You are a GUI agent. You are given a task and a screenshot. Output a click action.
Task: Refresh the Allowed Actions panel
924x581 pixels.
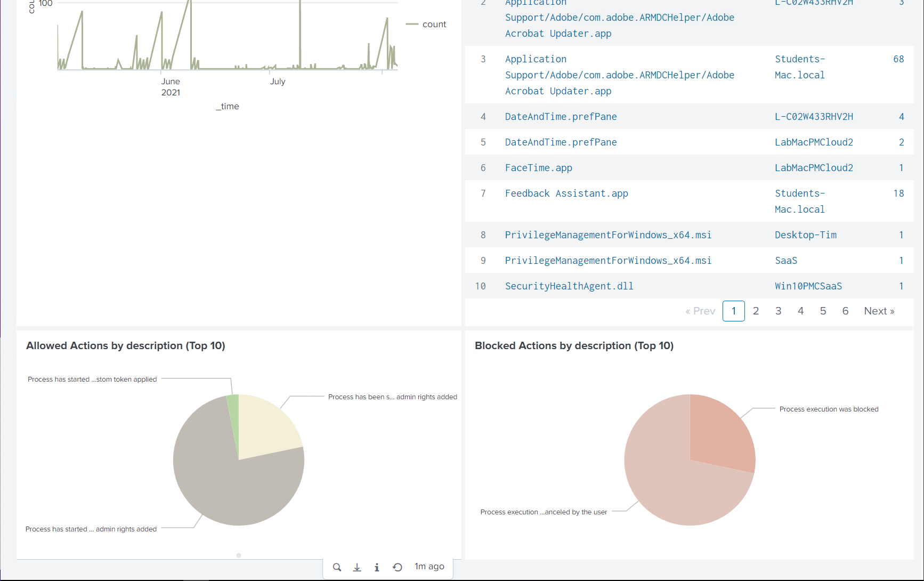[x=398, y=567]
